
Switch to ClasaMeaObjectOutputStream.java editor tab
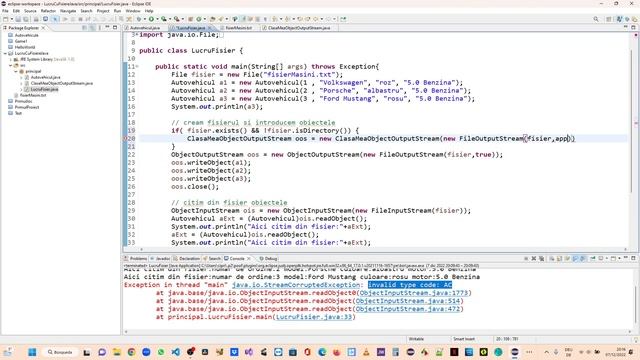click(299, 28)
